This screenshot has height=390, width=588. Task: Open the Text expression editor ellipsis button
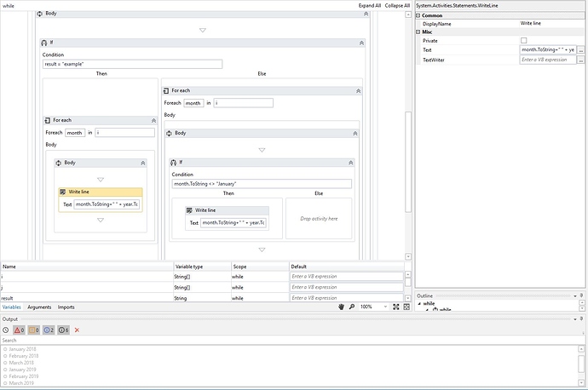(x=580, y=50)
